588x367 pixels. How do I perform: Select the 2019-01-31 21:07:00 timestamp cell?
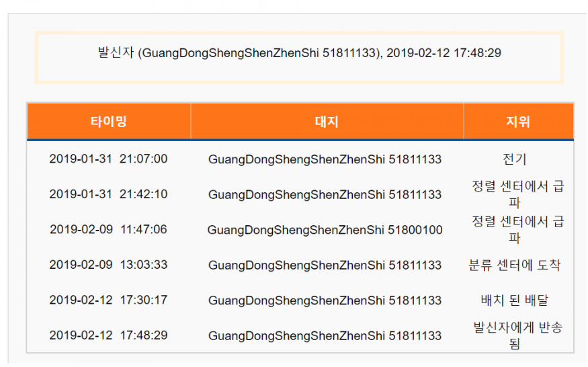point(108,159)
